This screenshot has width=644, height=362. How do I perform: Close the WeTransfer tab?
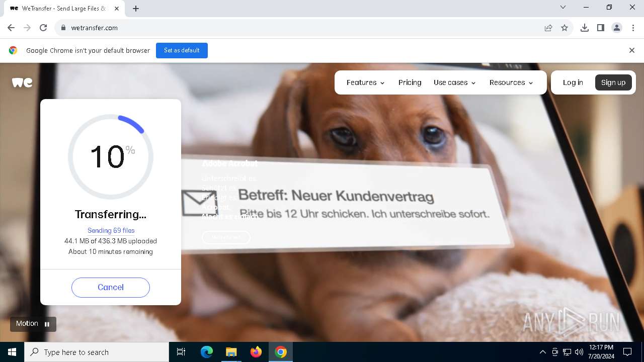click(117, 9)
